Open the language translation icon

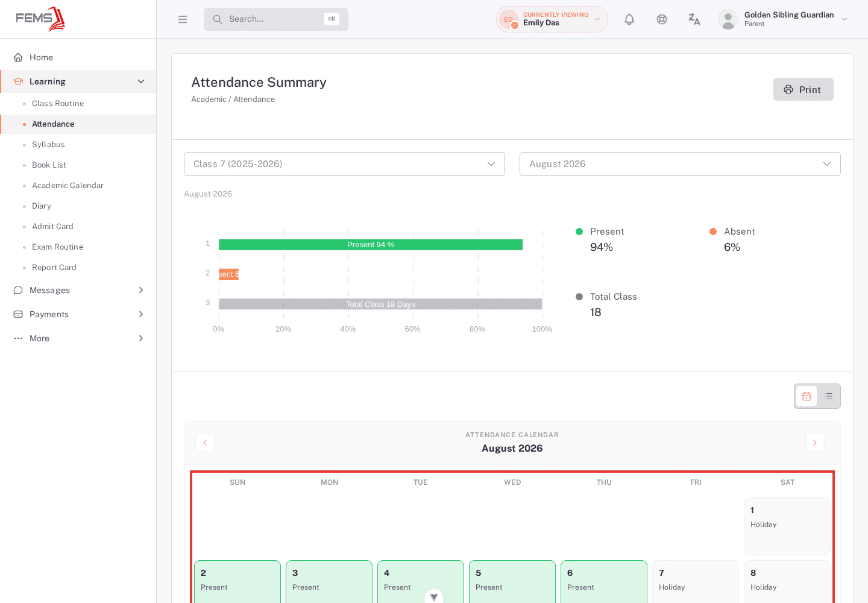694,19
